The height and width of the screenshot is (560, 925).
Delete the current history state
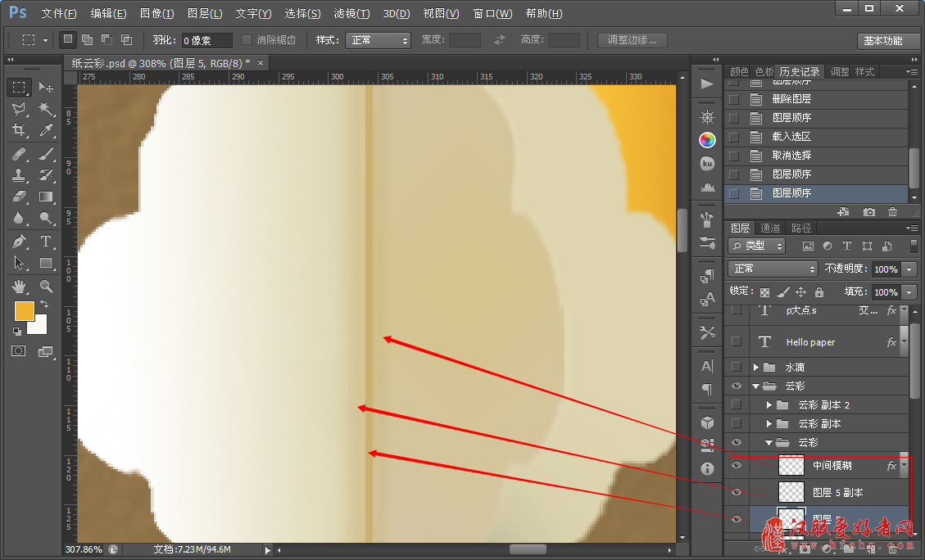892,211
